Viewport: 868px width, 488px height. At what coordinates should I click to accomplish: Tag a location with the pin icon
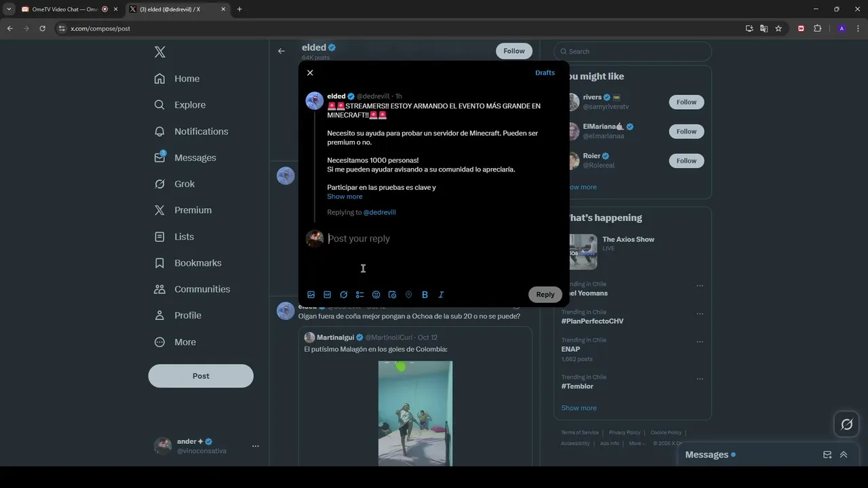pyautogui.click(x=409, y=295)
